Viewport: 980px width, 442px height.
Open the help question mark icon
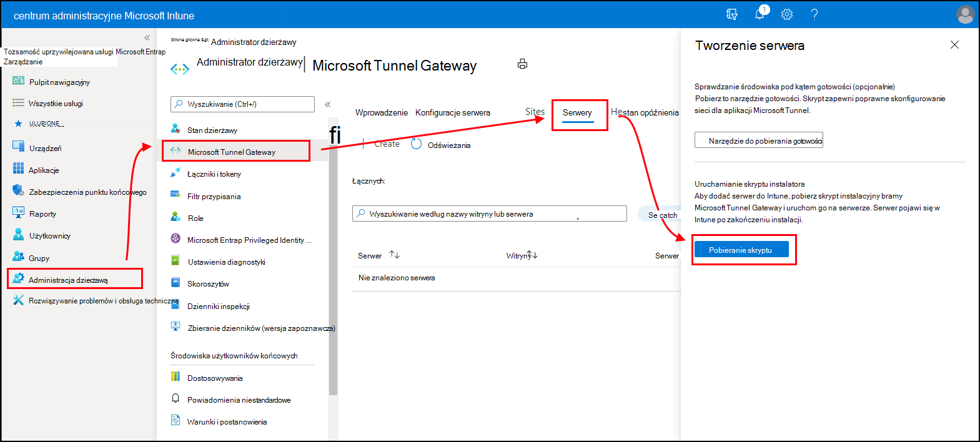814,14
